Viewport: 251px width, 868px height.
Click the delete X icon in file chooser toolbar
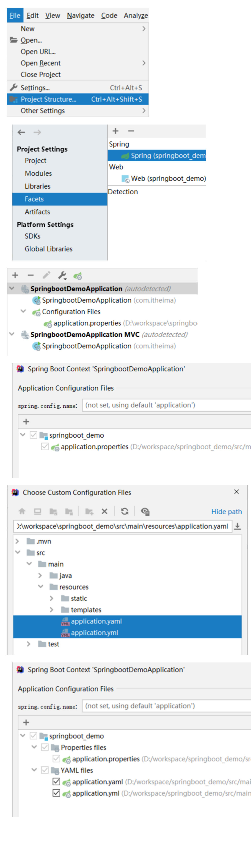[105, 511]
